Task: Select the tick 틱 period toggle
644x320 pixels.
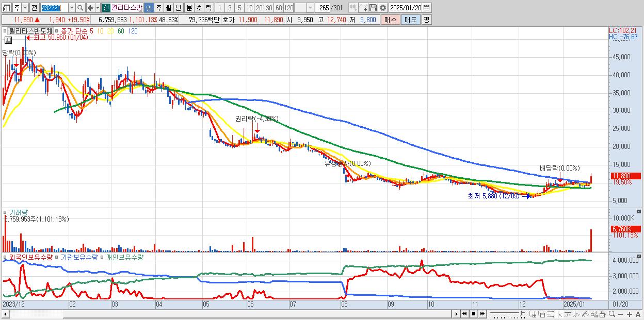Action: click(x=208, y=8)
